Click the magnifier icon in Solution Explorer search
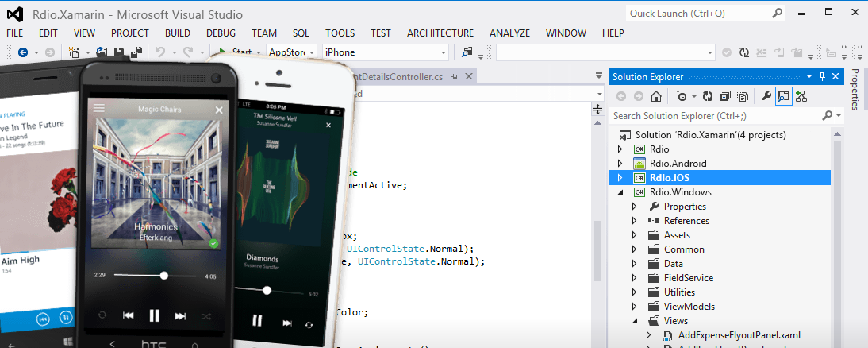Screen dimensions: 868x348 pos(827,116)
